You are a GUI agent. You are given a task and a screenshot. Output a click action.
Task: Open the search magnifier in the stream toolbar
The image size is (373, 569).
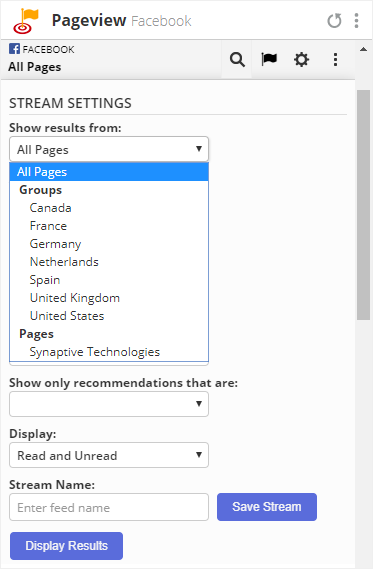237,60
